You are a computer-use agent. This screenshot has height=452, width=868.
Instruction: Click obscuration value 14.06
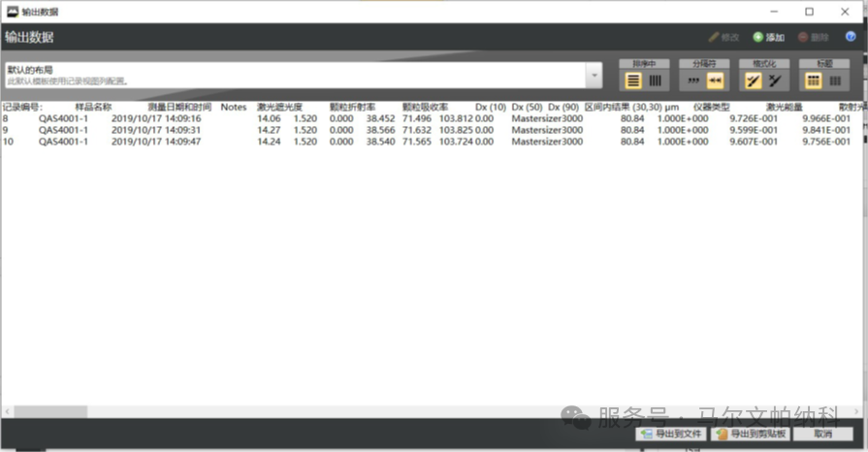pyautogui.click(x=269, y=118)
